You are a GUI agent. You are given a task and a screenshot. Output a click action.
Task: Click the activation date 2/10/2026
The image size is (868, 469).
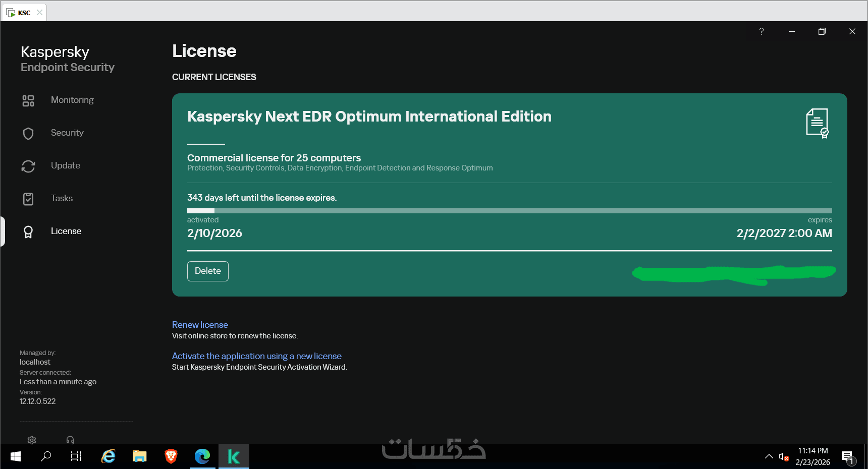point(214,233)
